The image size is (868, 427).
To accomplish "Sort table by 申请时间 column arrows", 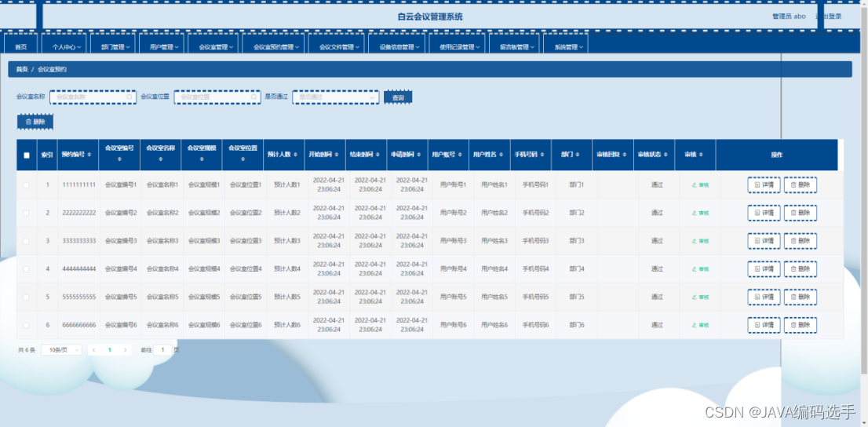I will (x=419, y=155).
